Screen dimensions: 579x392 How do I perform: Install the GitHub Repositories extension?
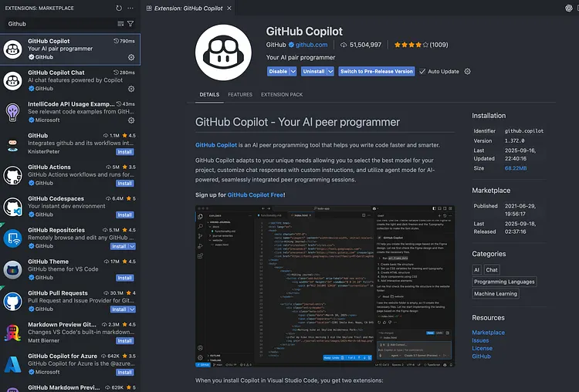(x=119, y=246)
